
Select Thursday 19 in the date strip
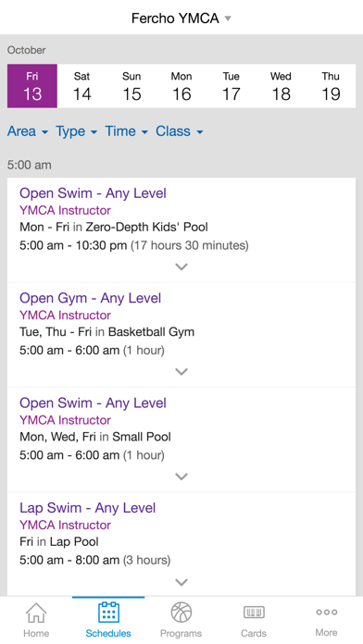point(331,86)
